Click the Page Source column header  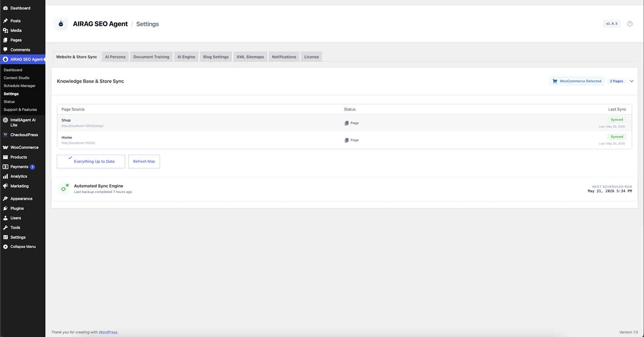[73, 109]
